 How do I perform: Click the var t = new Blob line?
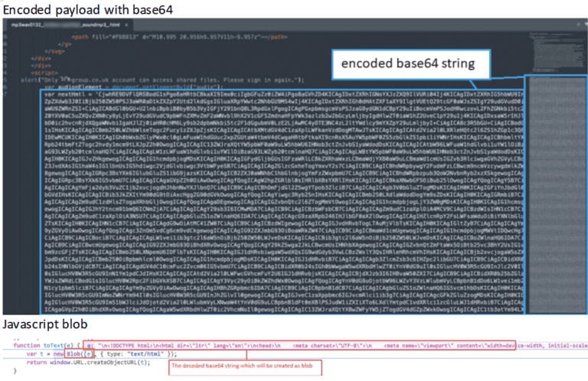click(x=102, y=353)
